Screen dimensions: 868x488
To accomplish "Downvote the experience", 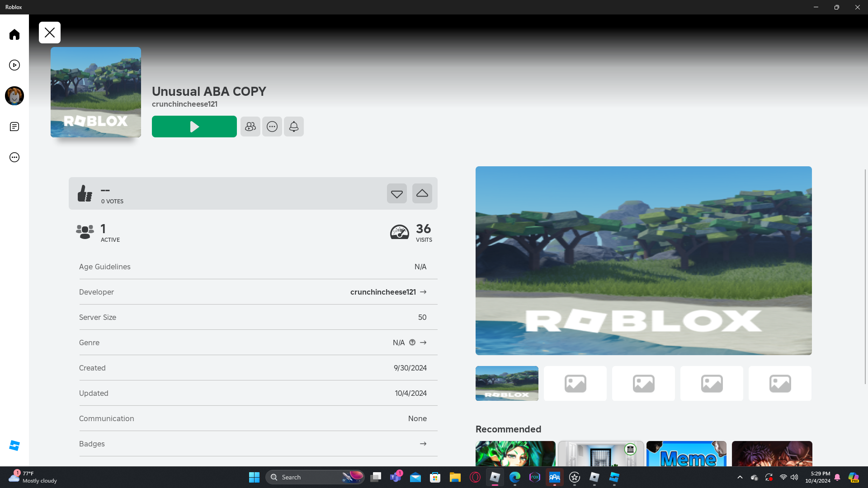I will 397,193.
